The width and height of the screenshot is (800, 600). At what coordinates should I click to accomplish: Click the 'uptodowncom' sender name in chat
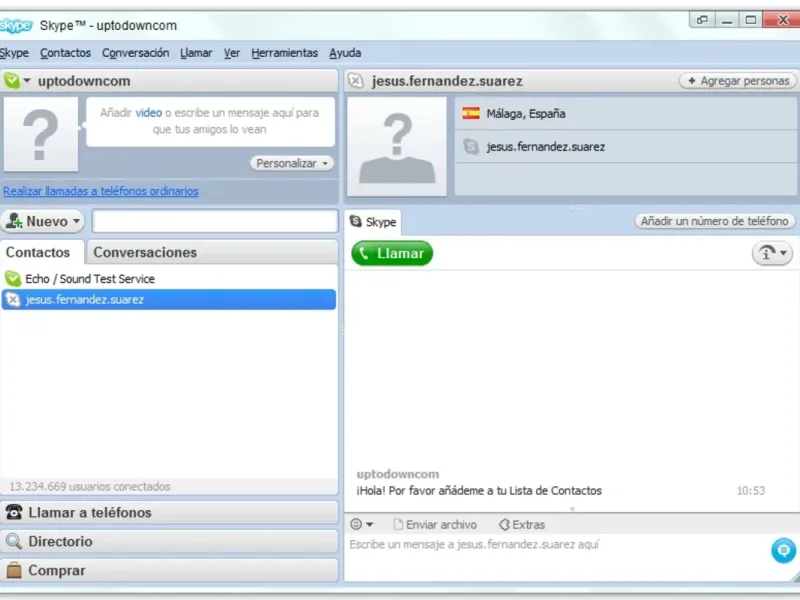tap(397, 474)
